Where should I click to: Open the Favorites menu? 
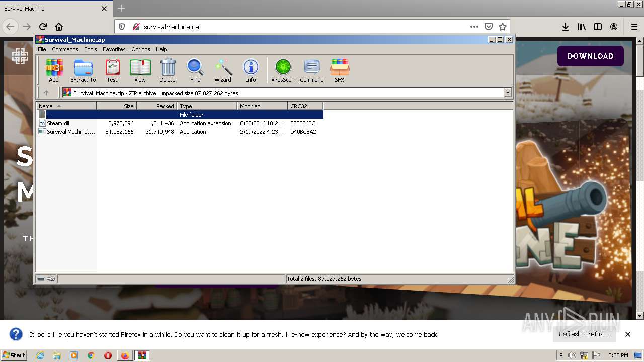114,49
